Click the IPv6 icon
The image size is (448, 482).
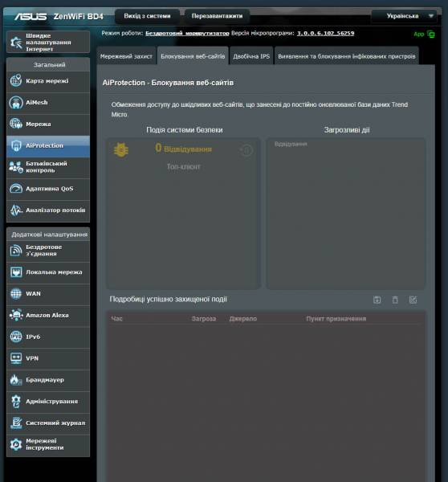[16, 337]
